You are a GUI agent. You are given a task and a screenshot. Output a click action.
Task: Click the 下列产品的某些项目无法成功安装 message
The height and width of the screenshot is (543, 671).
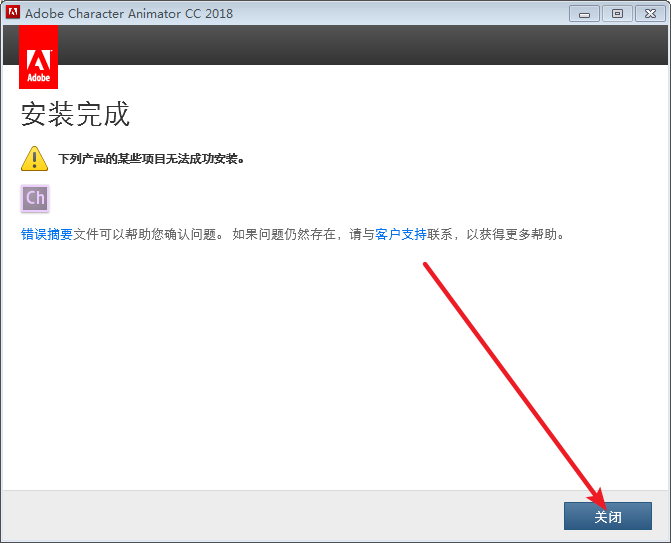click(151, 159)
